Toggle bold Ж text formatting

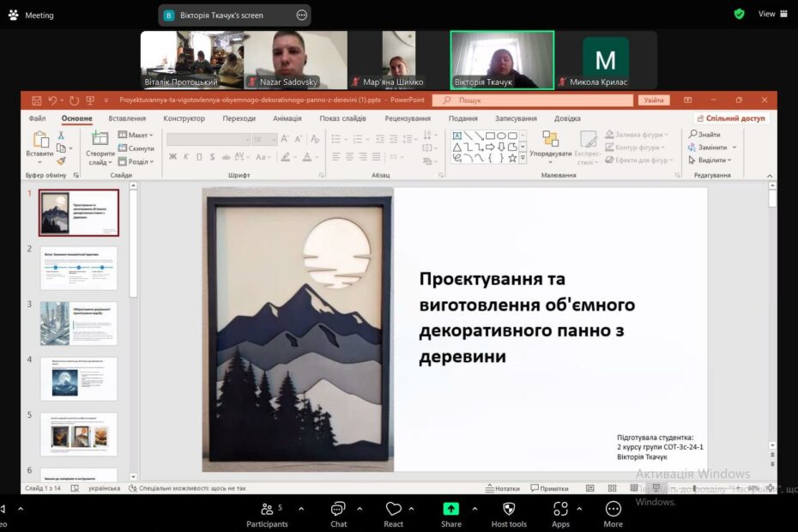click(172, 156)
